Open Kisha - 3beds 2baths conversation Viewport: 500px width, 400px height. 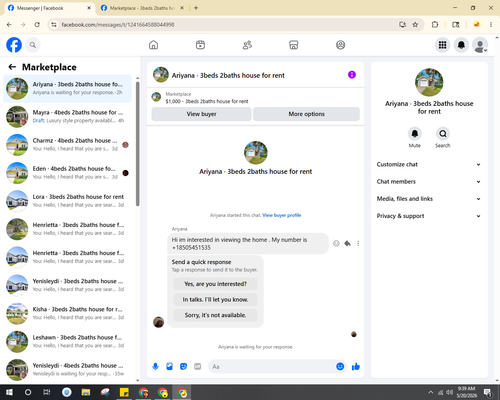tap(68, 313)
